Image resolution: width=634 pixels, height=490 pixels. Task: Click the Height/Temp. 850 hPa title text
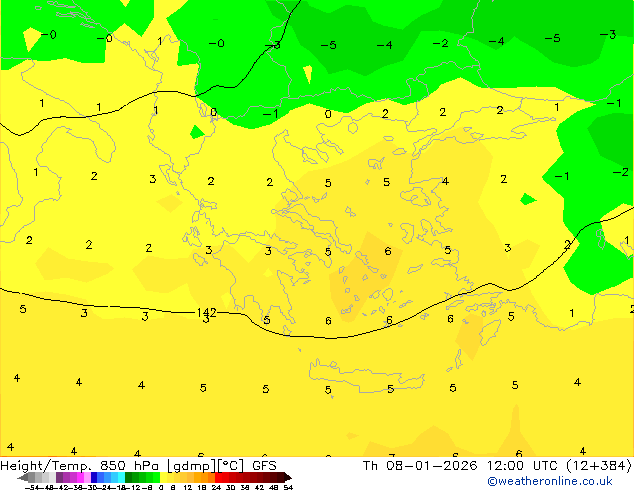80,466
